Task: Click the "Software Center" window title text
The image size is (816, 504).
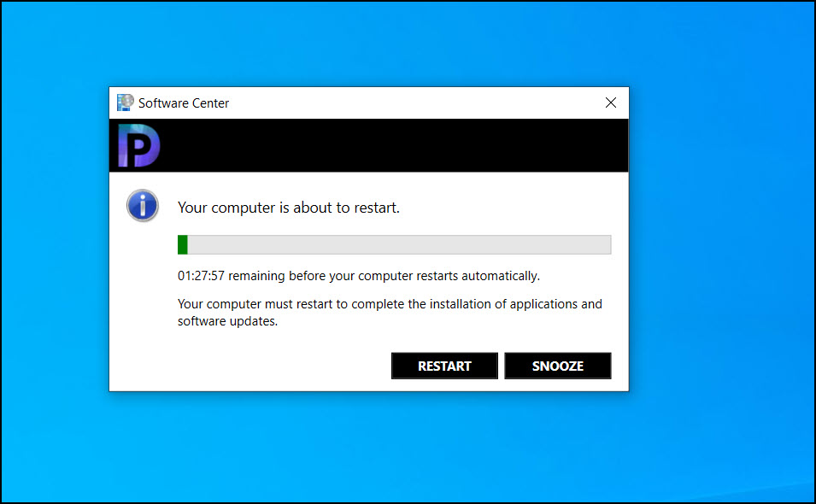Action: (184, 103)
